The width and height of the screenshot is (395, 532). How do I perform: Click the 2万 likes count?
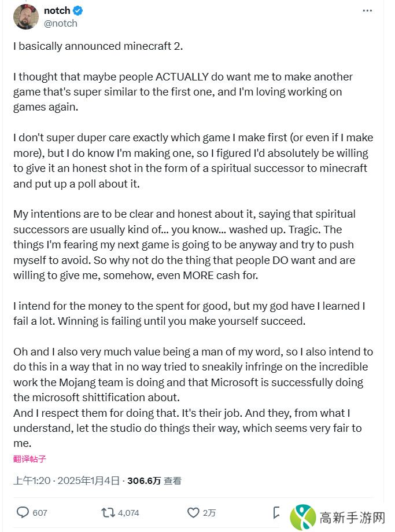209,513
